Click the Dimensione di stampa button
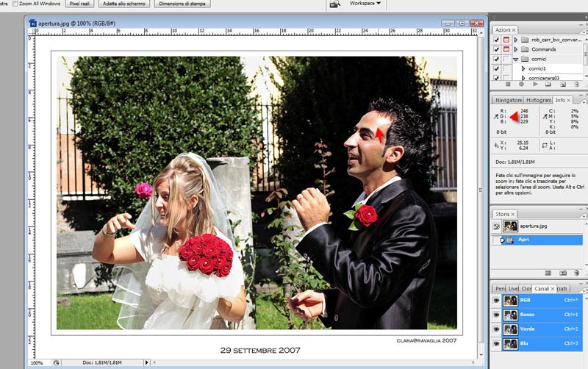This screenshot has width=588, height=369. pos(182,4)
